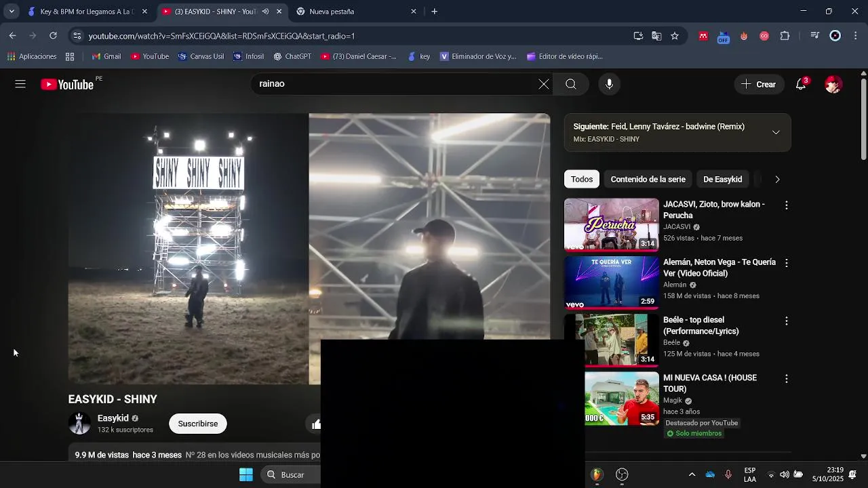Image resolution: width=868 pixels, height=488 pixels.
Task: Open the JACASVI Perucha video thumbnail
Action: [612, 224]
